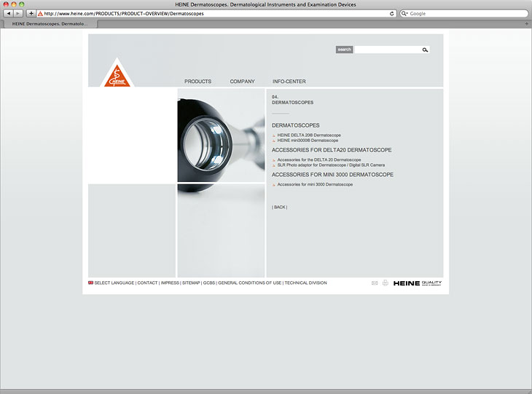Add bookmark with the plus button
This screenshot has width=532, height=394.
coord(31,14)
